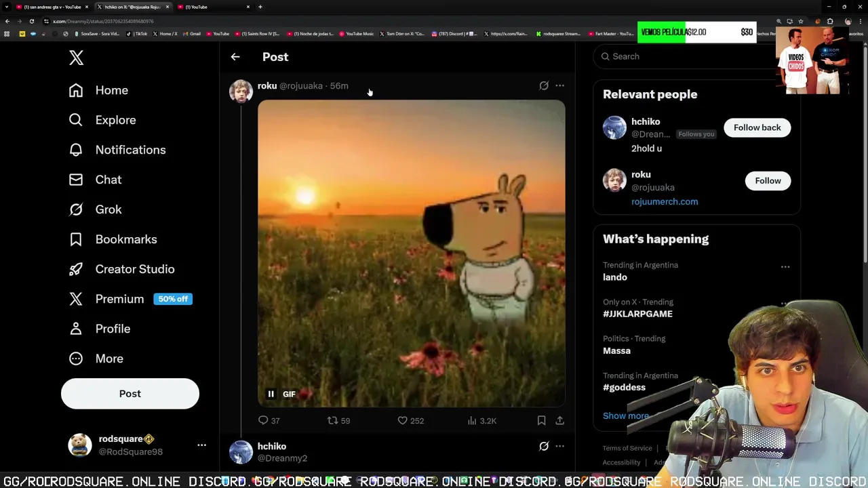
Task: Click Grok explain icon on roku's post
Action: [x=544, y=85]
